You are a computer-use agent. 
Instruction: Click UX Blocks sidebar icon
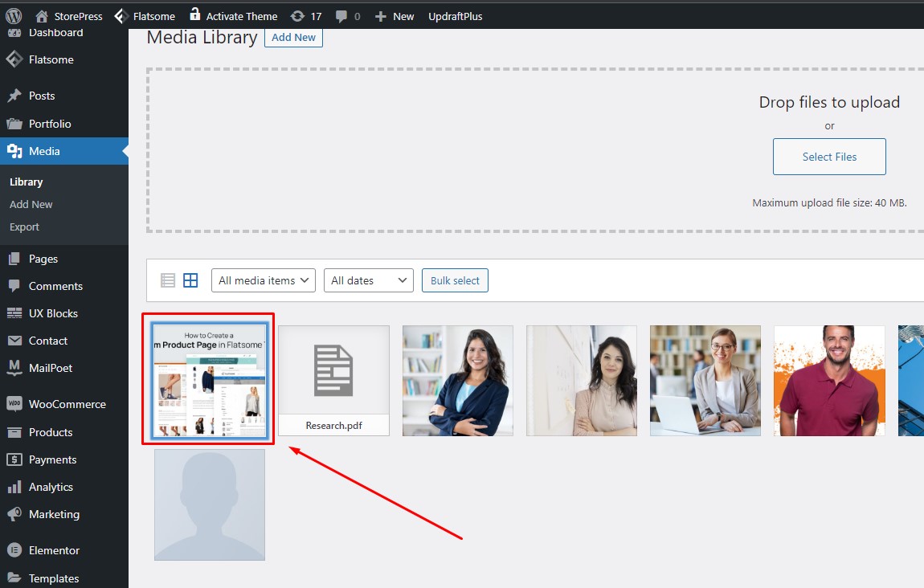point(14,312)
